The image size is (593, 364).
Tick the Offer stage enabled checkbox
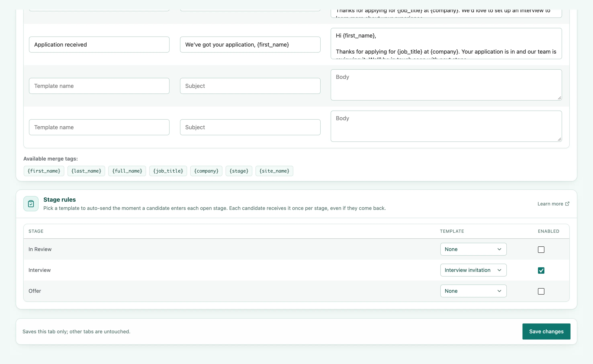click(541, 291)
